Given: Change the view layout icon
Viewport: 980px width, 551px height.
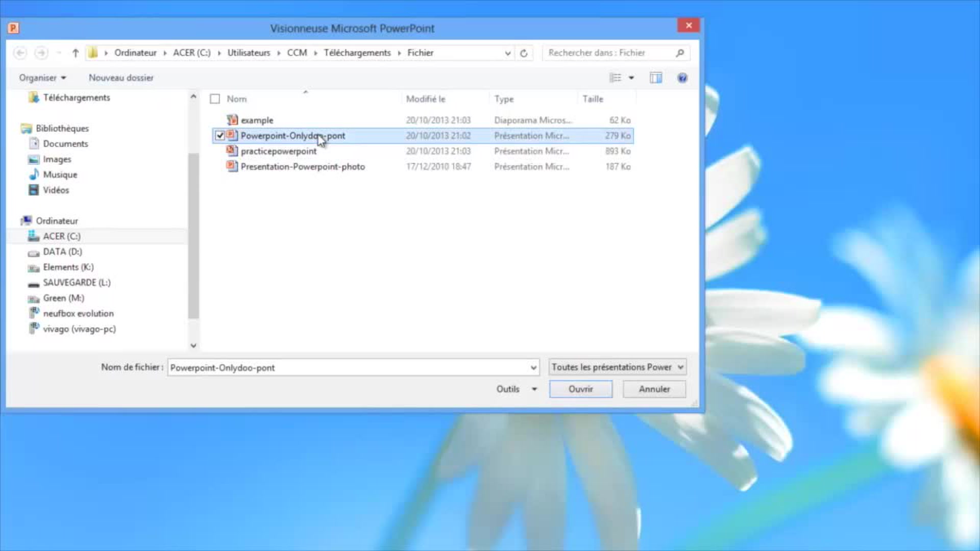Looking at the screenshot, I should 616,78.
